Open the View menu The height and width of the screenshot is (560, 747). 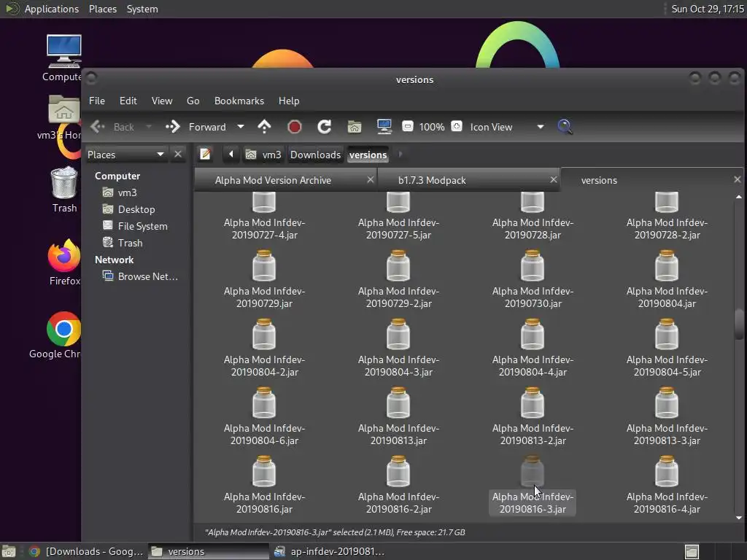[162, 101]
